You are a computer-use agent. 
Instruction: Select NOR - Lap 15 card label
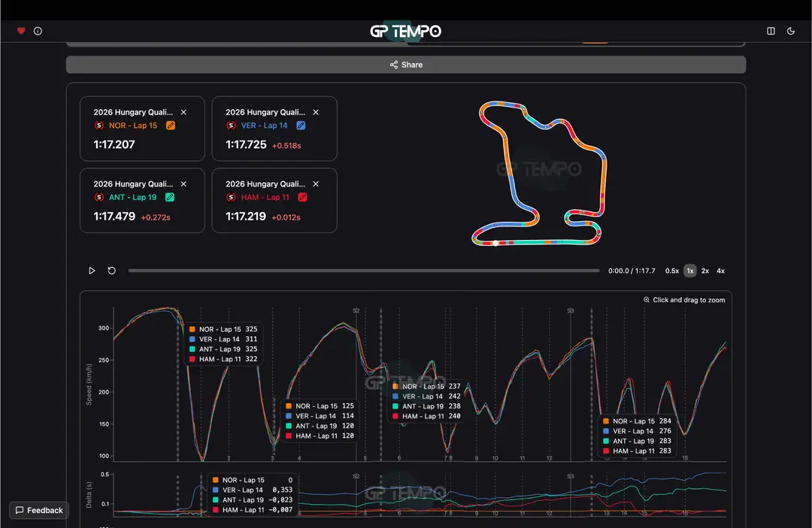click(x=133, y=126)
